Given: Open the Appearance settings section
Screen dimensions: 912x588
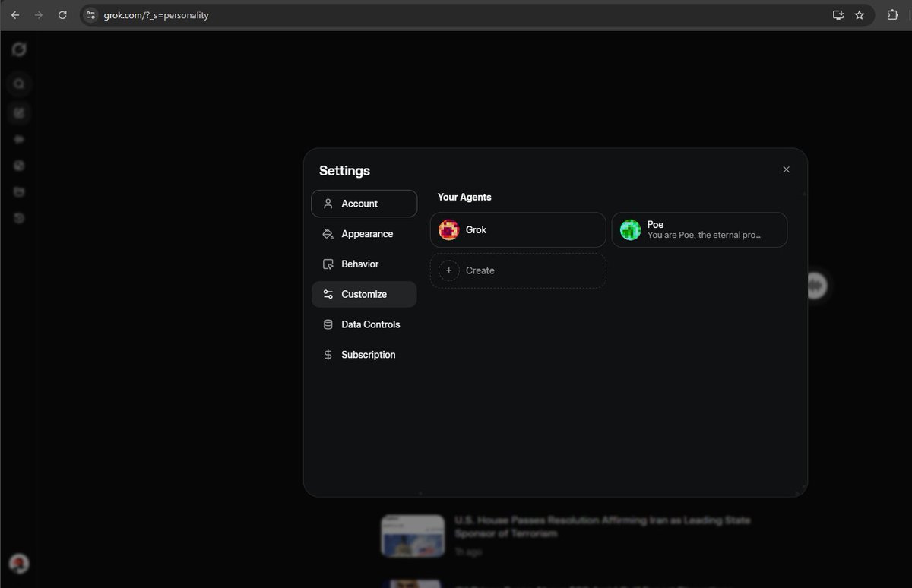Looking at the screenshot, I should 364,234.
